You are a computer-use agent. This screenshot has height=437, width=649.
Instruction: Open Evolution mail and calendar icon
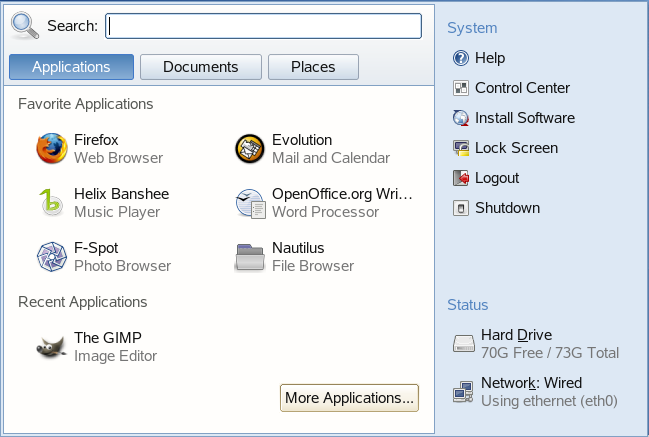tap(250, 149)
